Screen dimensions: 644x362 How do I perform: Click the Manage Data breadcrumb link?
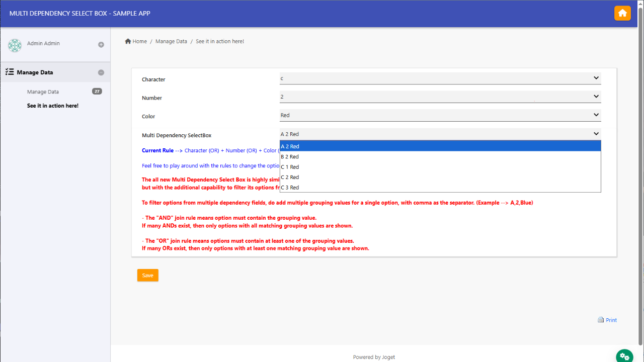coord(171,41)
